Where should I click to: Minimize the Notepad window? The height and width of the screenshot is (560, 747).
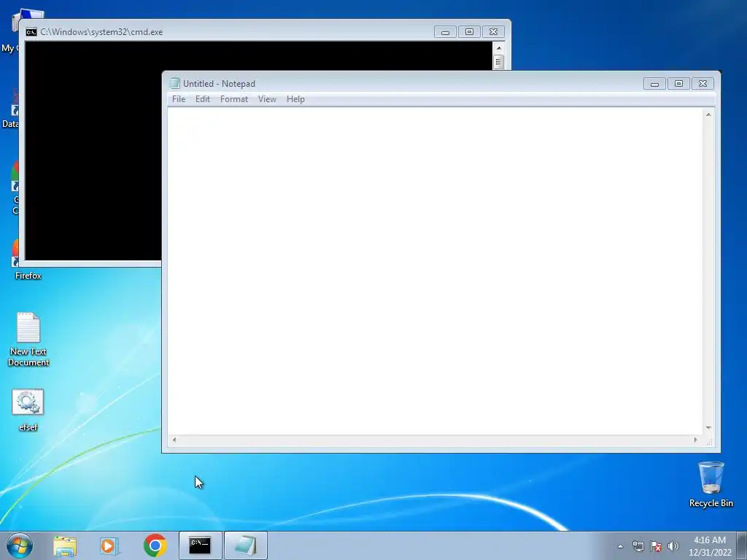[x=654, y=84]
